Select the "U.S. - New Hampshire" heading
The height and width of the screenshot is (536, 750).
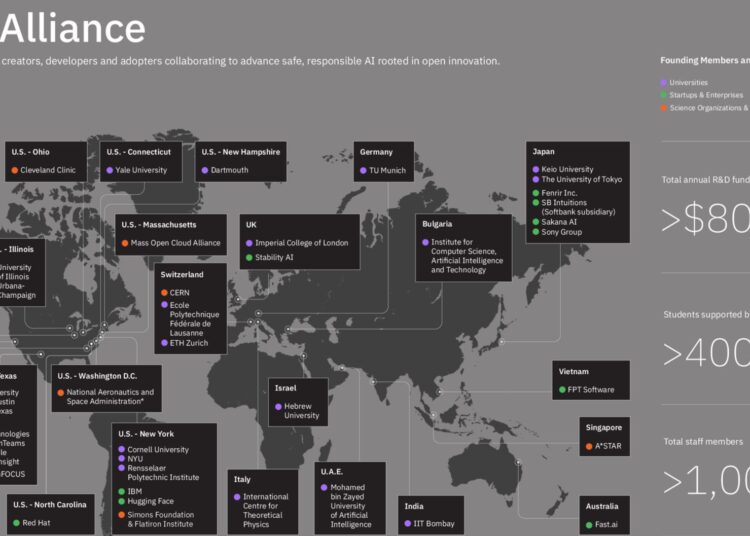241,152
